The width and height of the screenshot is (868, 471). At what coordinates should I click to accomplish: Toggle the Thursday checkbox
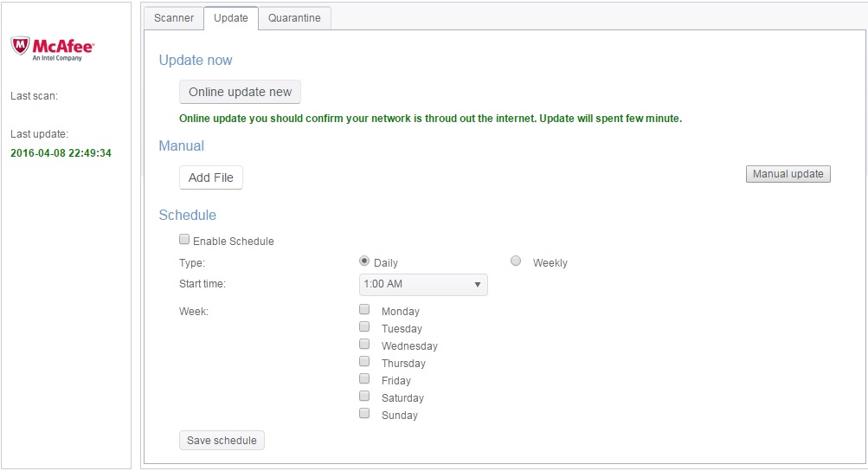pyautogui.click(x=364, y=361)
